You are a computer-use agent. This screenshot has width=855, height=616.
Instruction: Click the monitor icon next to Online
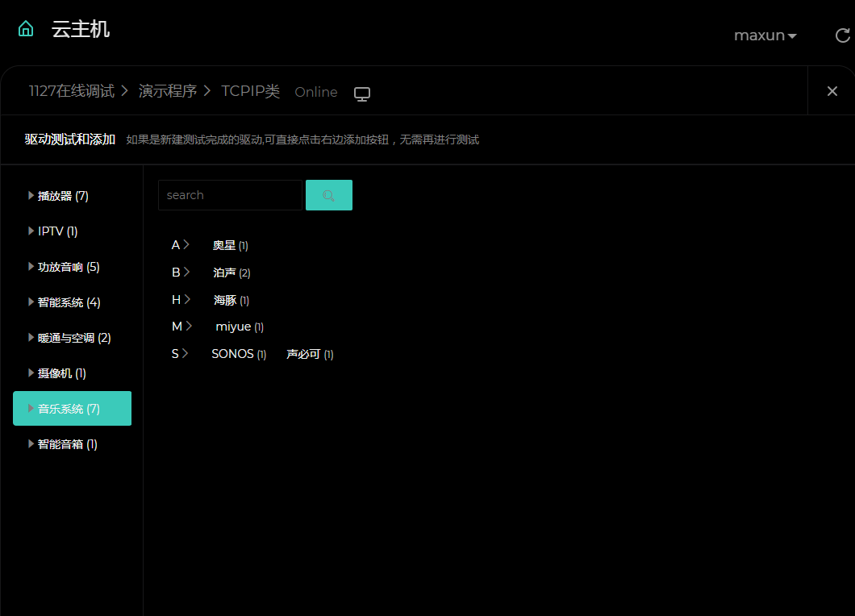pos(362,94)
